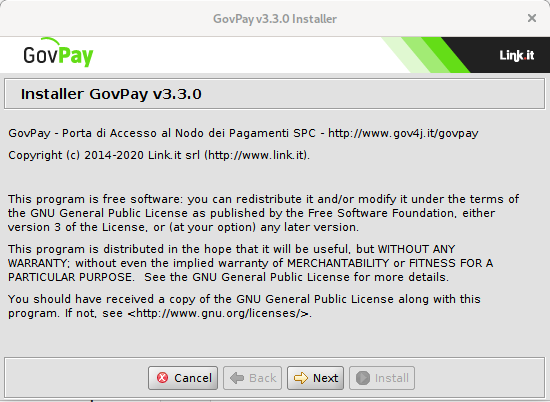Click the GovPay logo in banner
This screenshot has width=550, height=402.
click(58, 53)
